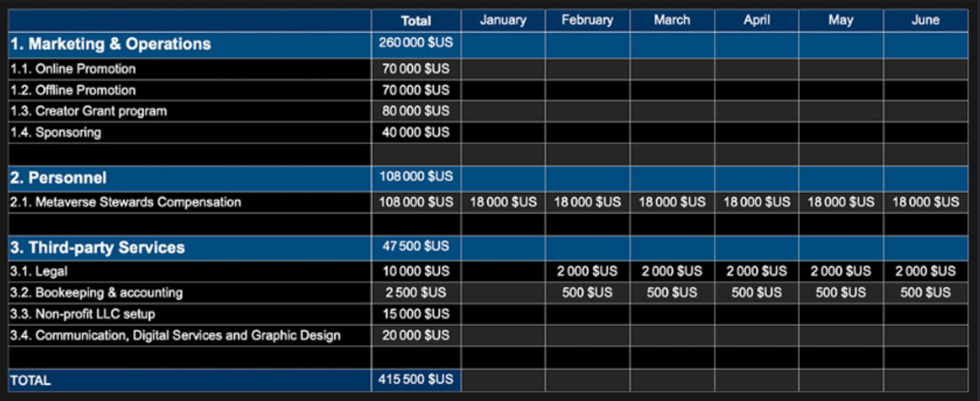Select Metaverse Stewards Compensation row label

point(138,202)
